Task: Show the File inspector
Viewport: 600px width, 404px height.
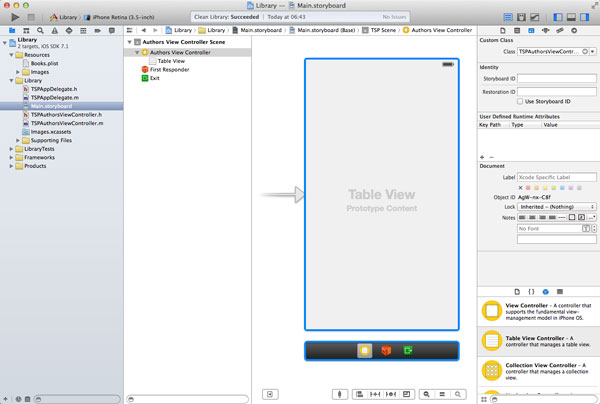Action: [503, 31]
